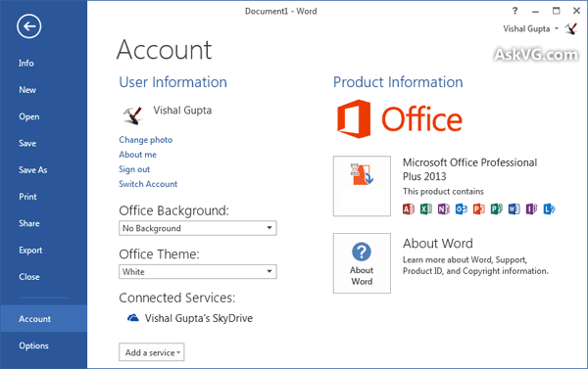Image resolution: width=588 pixels, height=369 pixels.
Task: Maximize the Word window
Action: click(556, 11)
